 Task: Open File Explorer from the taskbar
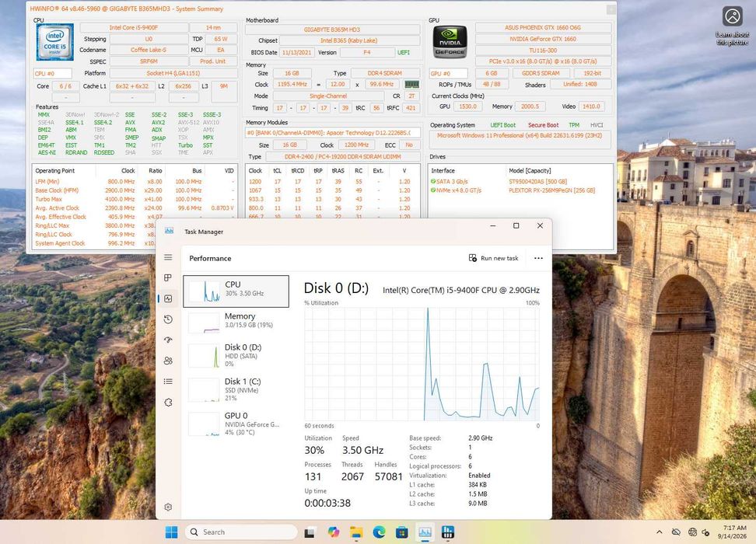[356, 532]
